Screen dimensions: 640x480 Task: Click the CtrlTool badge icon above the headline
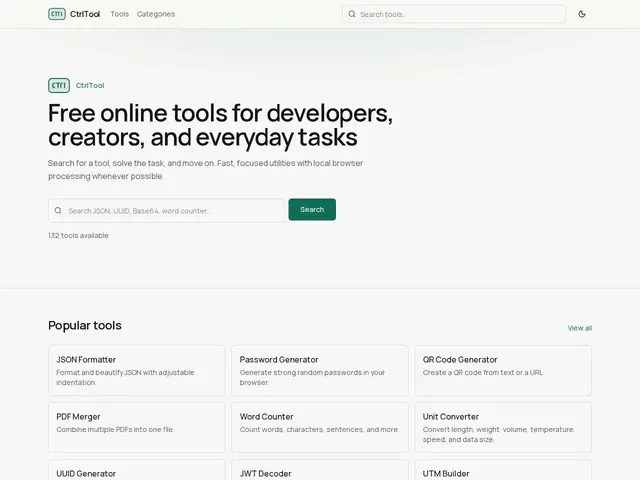59,85
